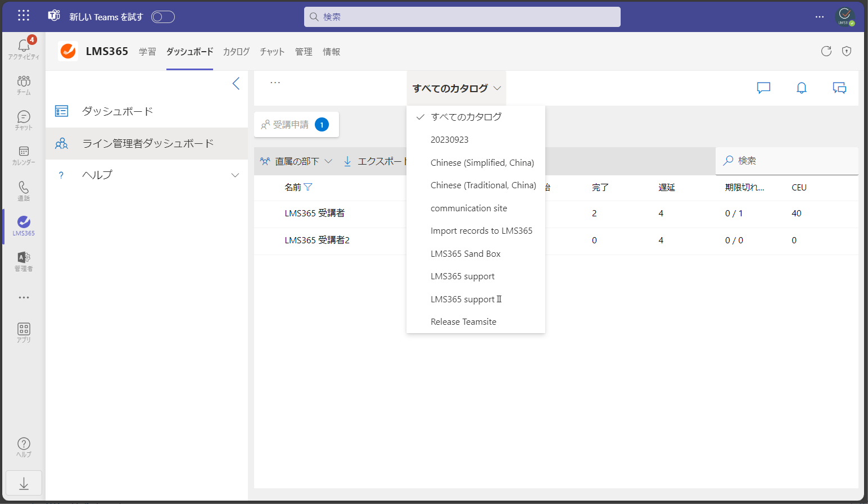Open Teams Help (ヘルプ) in rail
The image size is (868, 504).
coord(24,447)
